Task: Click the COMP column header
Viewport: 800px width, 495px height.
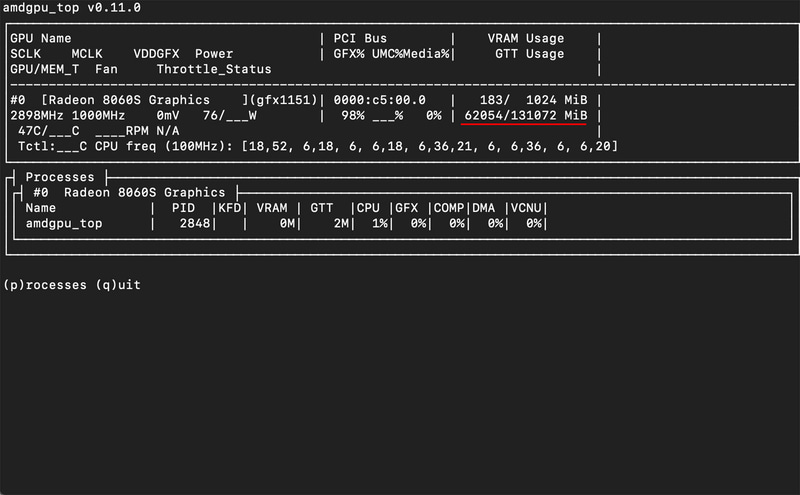Action: pyautogui.click(x=449, y=208)
